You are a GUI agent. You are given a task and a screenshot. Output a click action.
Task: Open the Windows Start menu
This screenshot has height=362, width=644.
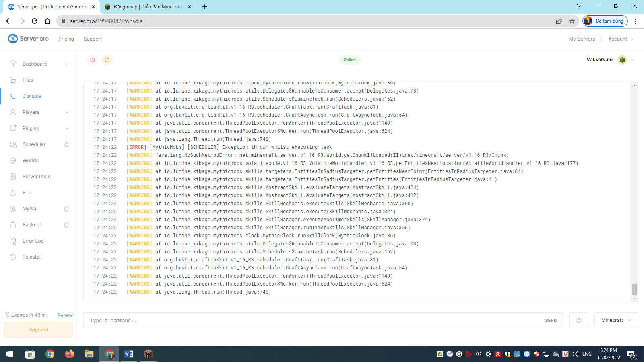(x=10, y=354)
